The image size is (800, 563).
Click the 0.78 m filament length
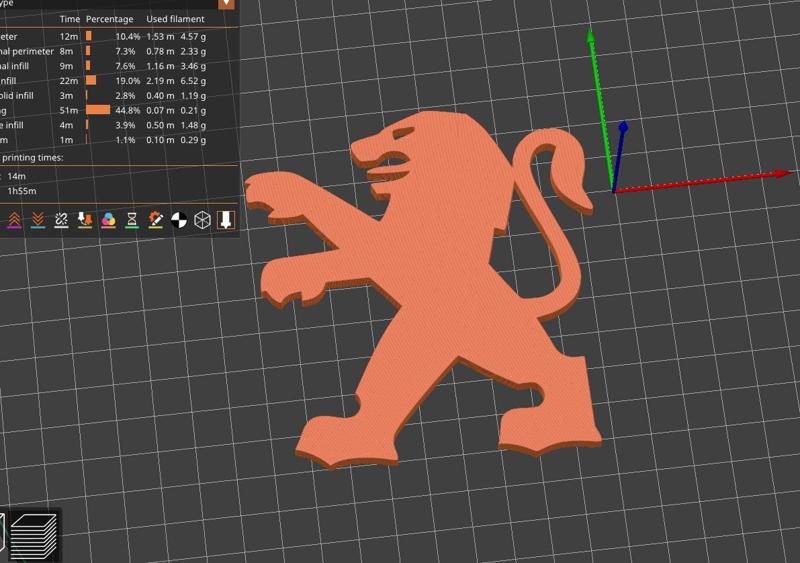160,52
